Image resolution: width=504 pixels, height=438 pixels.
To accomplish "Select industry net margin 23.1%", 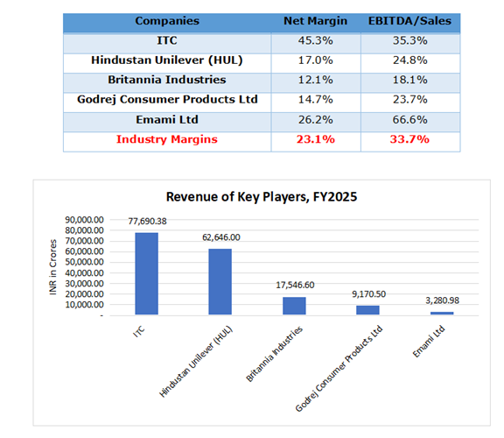I will [315, 139].
